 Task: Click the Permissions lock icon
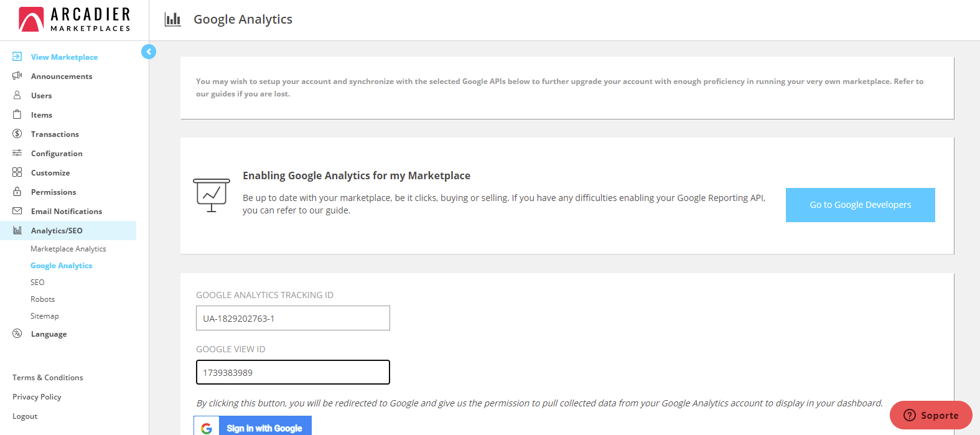(17, 192)
